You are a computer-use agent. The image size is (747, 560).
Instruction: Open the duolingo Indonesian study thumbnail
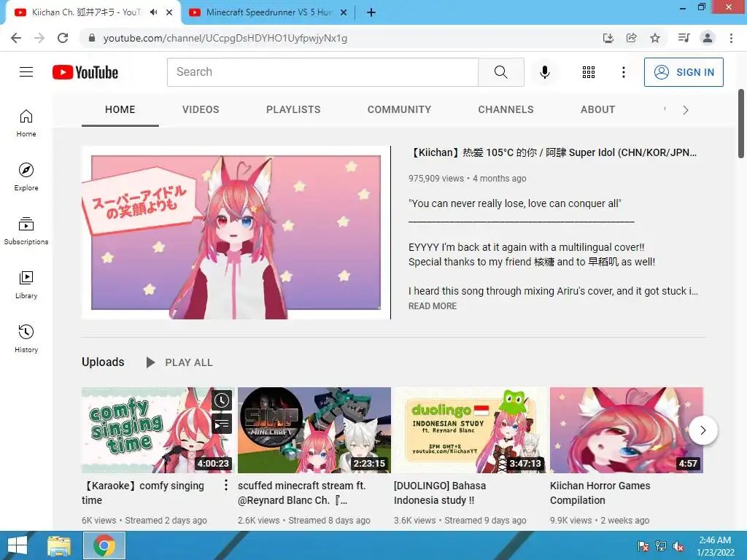click(x=471, y=430)
